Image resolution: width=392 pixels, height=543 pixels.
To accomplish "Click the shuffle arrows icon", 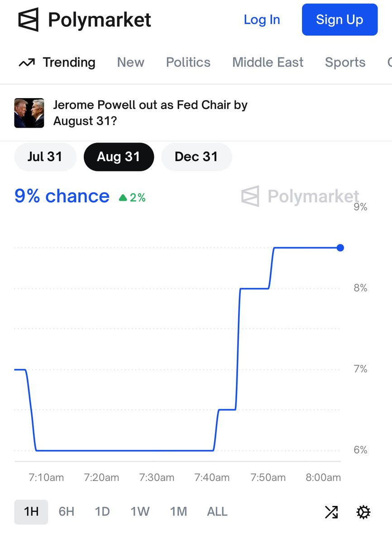I will click(331, 512).
